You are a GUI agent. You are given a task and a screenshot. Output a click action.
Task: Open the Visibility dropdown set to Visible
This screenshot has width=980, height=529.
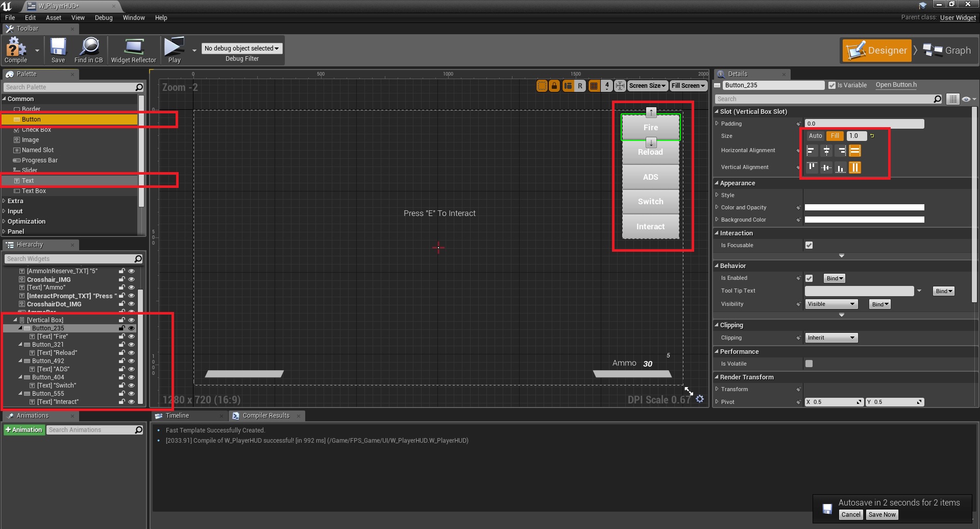pyautogui.click(x=831, y=304)
